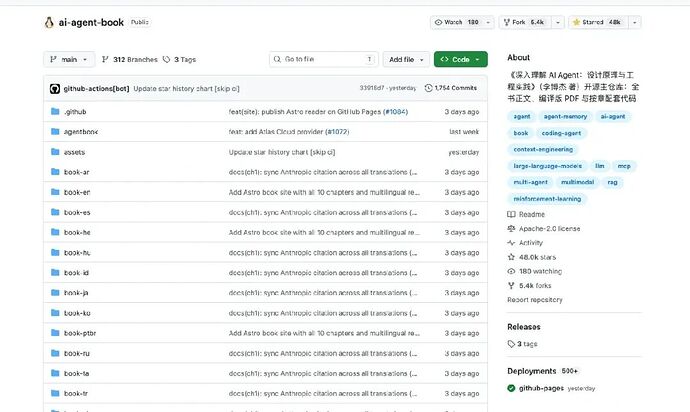This screenshot has height=412, width=690.
Task: Click the Activity pulse icon
Action: pyautogui.click(x=511, y=243)
